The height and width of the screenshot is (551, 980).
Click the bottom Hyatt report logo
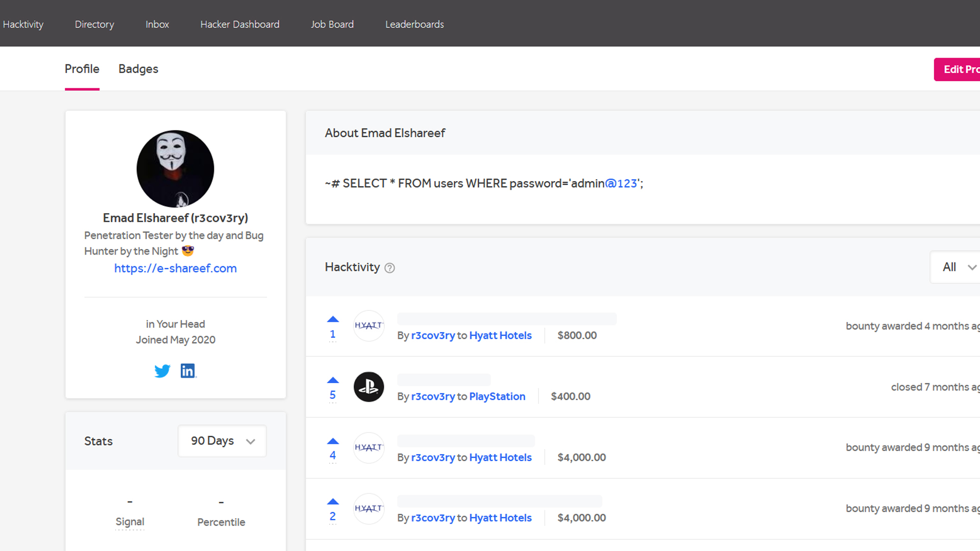[369, 508]
